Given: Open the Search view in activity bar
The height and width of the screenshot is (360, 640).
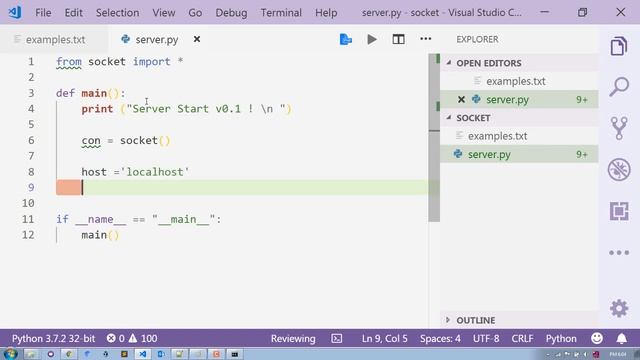Looking at the screenshot, I should [x=619, y=87].
